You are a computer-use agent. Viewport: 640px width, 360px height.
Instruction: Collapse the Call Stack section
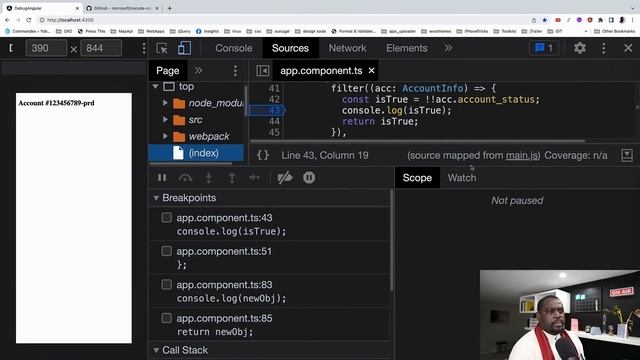pos(156,350)
